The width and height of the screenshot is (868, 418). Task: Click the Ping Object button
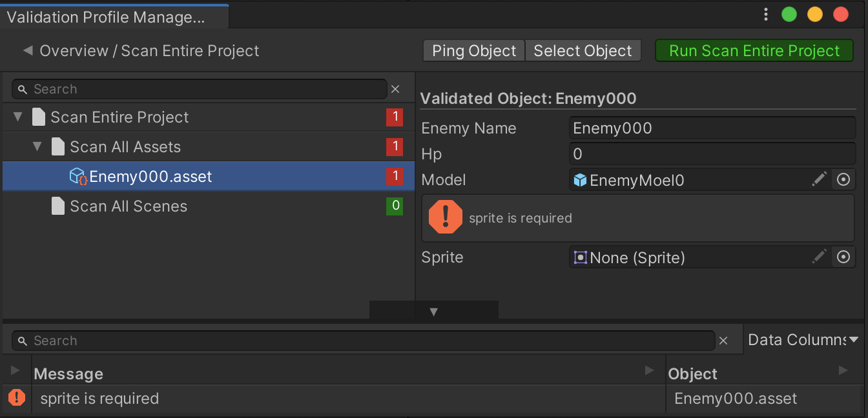click(x=473, y=50)
